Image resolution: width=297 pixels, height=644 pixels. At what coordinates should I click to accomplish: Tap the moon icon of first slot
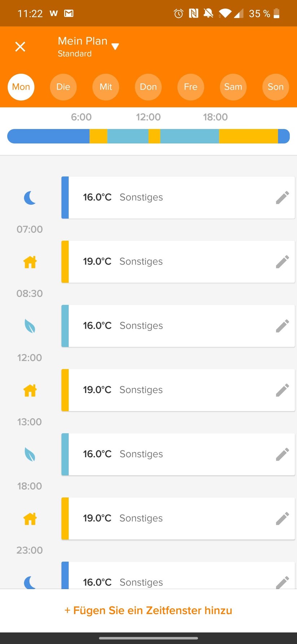30,198
